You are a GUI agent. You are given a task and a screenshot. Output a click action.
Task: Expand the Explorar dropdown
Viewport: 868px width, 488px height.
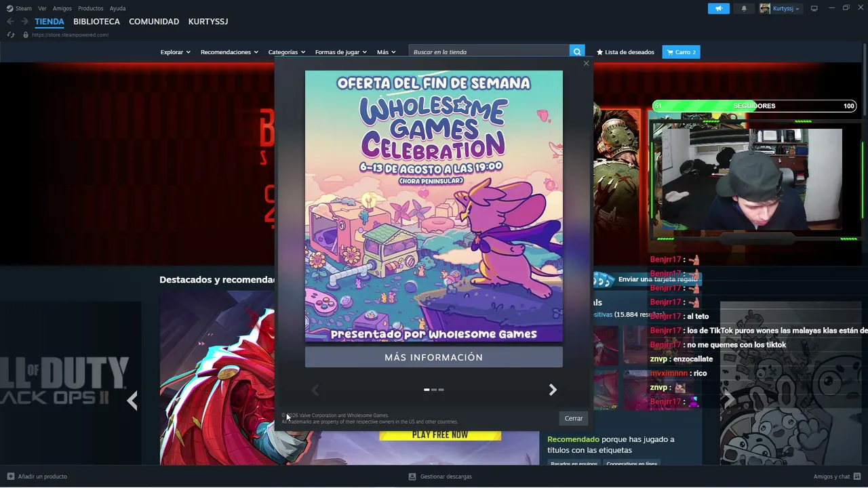(x=175, y=52)
